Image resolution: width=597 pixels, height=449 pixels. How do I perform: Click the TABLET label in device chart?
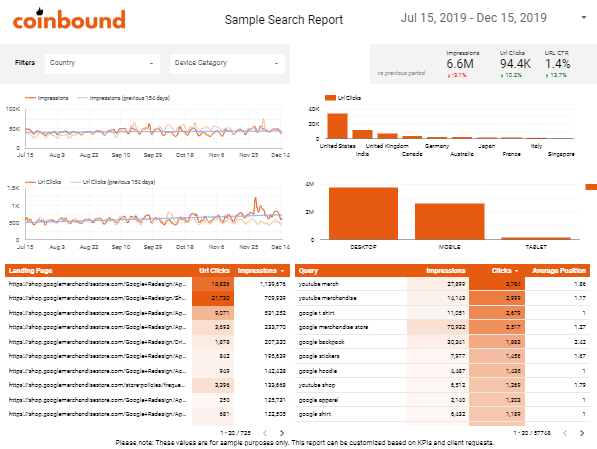tap(536, 247)
